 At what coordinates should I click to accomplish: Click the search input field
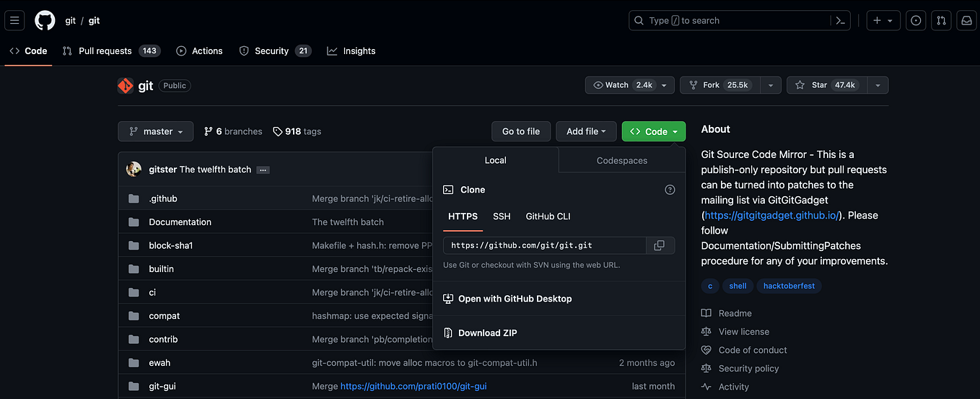(740, 21)
